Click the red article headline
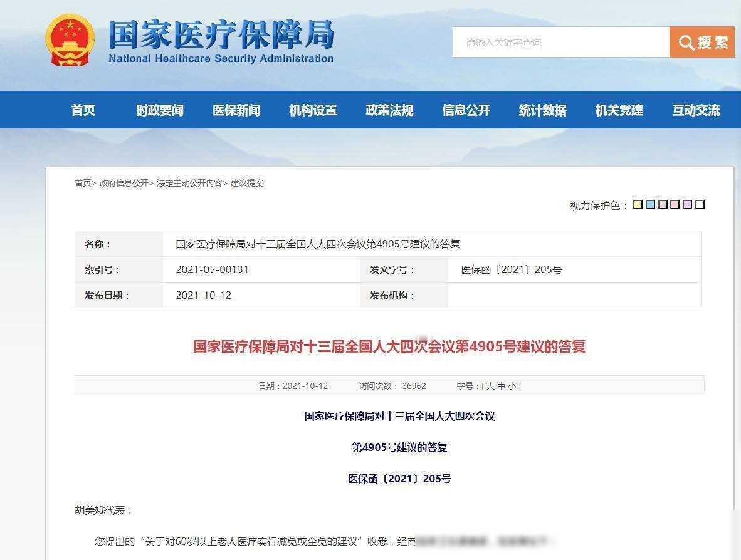741x560 pixels. (389, 346)
